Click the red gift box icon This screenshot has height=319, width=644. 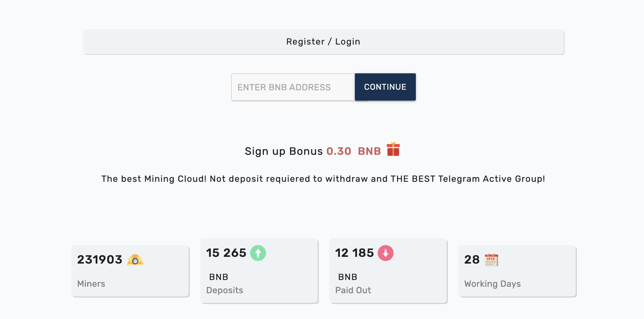393,149
